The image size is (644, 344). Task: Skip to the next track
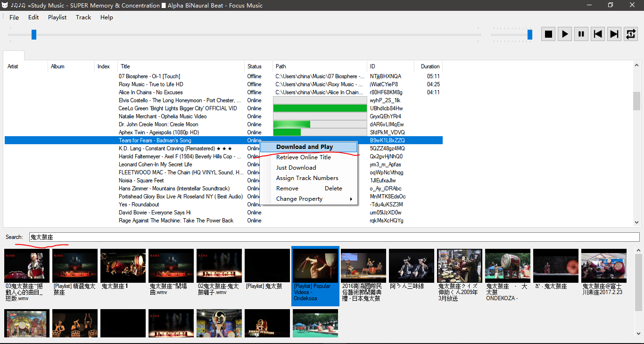(x=614, y=34)
